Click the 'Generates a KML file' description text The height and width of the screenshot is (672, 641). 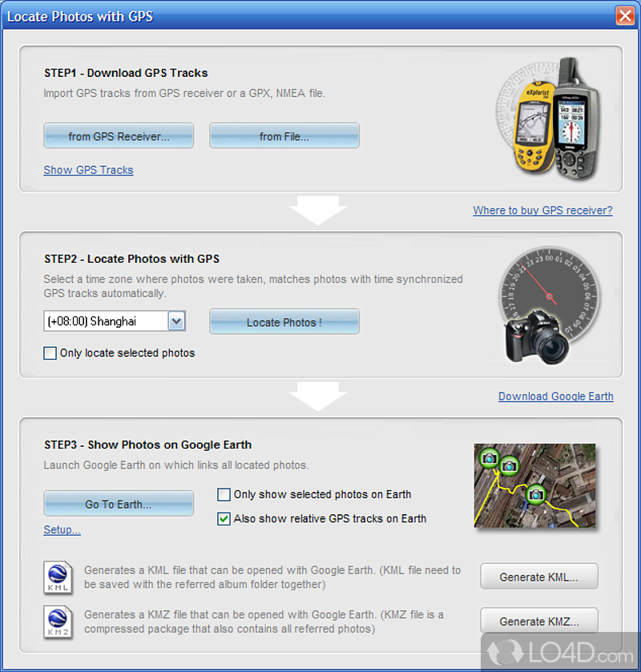[272, 577]
